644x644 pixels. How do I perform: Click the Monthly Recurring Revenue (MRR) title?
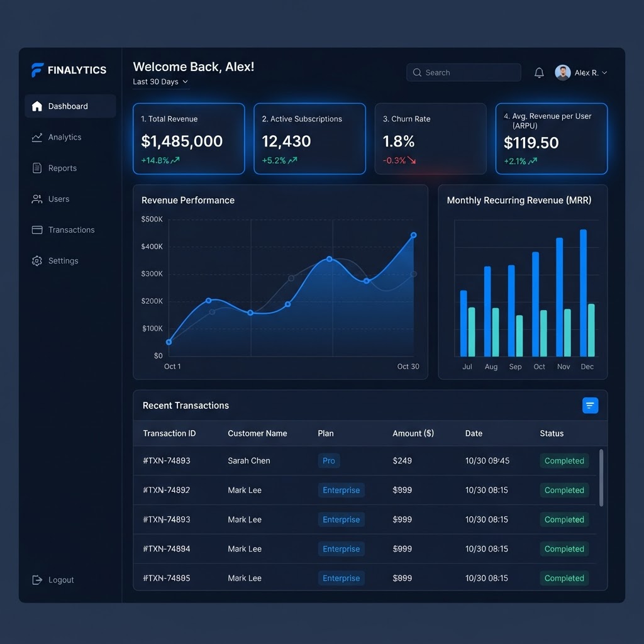click(x=519, y=200)
